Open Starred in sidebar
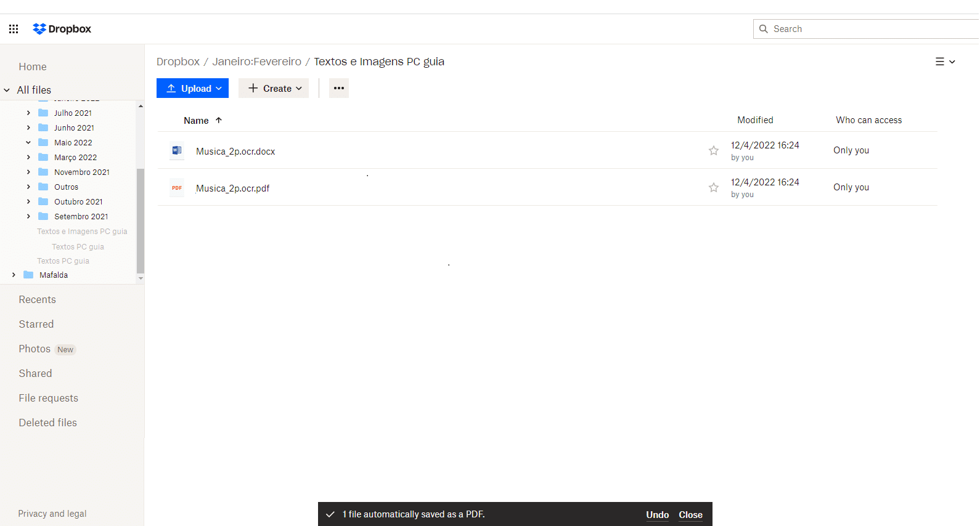980x526 pixels. coord(36,324)
